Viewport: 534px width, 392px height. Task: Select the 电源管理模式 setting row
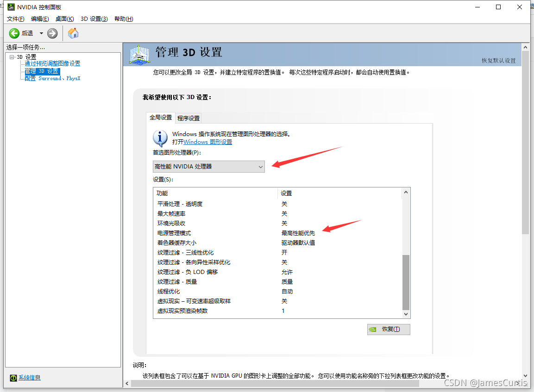277,233
